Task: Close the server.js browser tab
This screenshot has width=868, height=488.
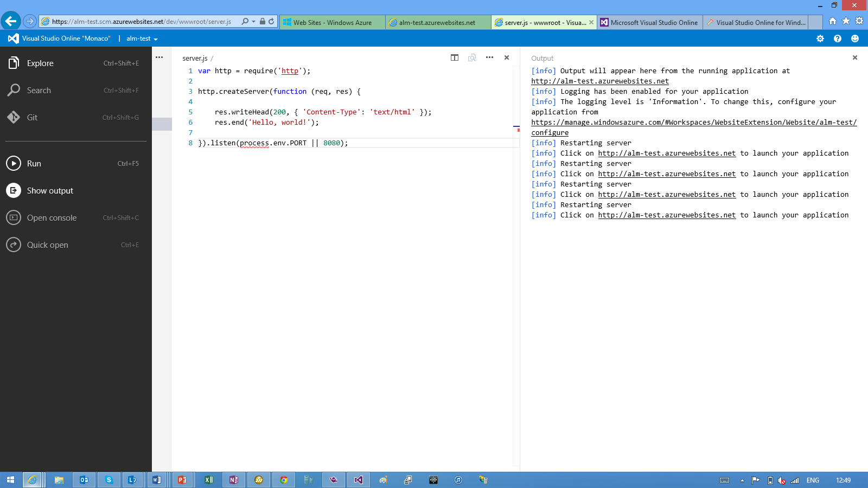Action: click(x=591, y=22)
